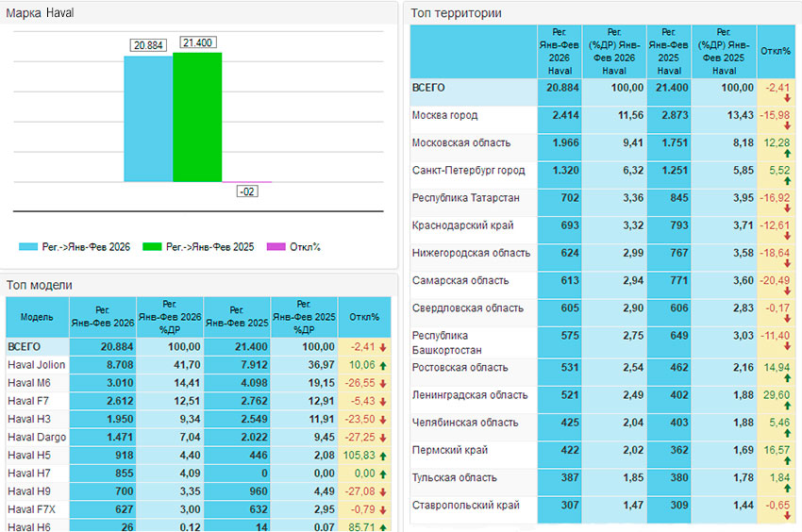
Task: Click the blue chart bar labeled 20.884
Action: 148,118
